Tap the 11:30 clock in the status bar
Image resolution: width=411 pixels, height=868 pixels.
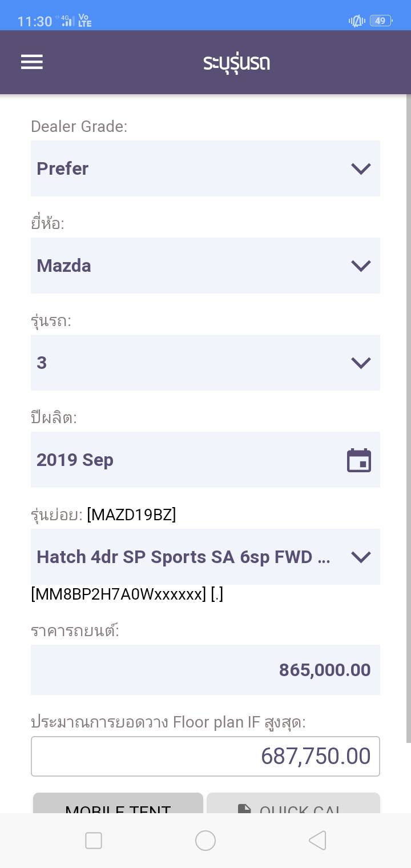(x=35, y=21)
